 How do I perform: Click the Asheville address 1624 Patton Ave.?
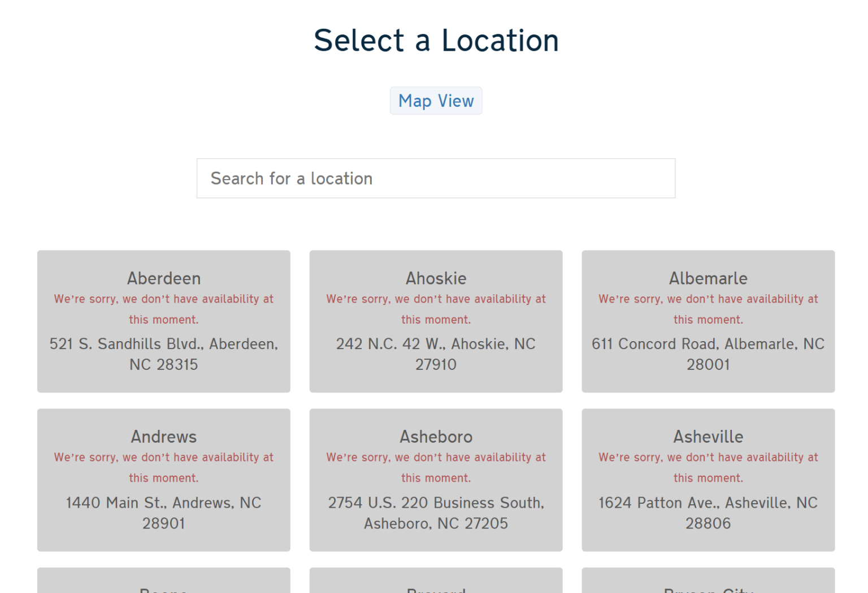(x=708, y=512)
